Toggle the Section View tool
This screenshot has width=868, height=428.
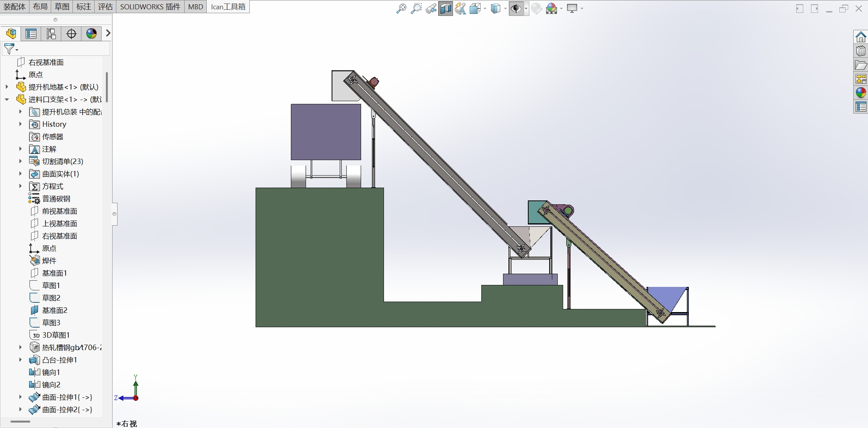(x=446, y=9)
